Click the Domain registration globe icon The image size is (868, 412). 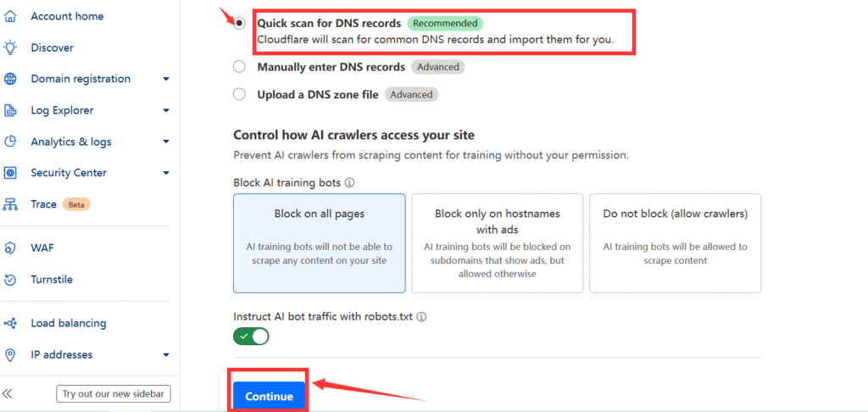tap(10, 79)
